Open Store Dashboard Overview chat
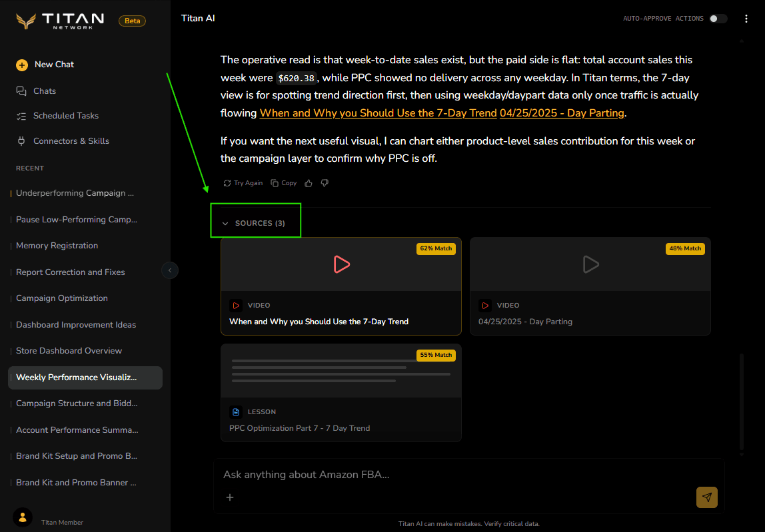Viewport: 765px width, 532px height. point(85,351)
